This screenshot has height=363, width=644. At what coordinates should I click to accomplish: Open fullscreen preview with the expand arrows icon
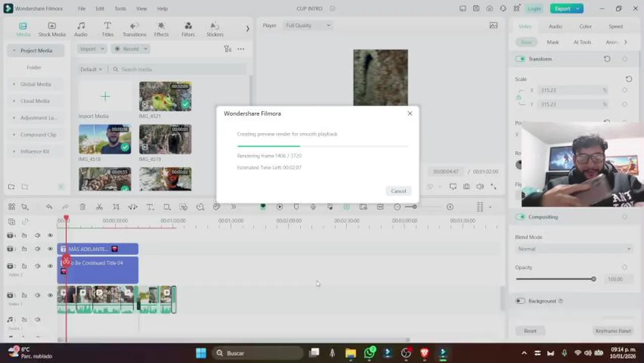pyautogui.click(x=493, y=187)
